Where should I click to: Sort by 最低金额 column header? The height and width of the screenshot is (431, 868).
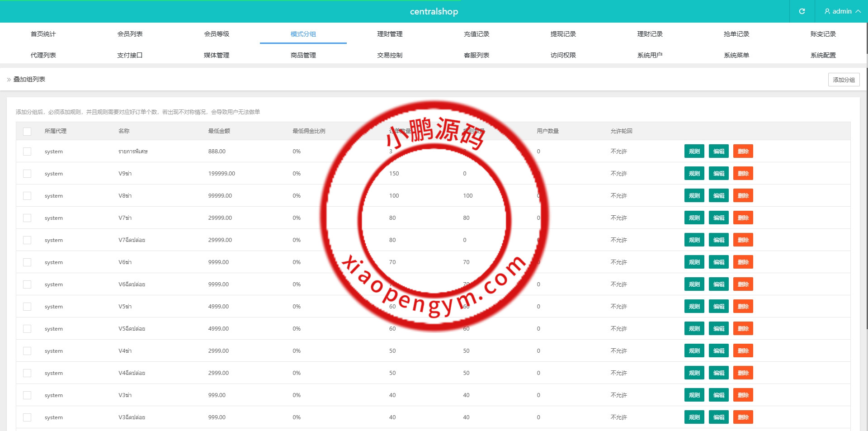[x=219, y=131]
